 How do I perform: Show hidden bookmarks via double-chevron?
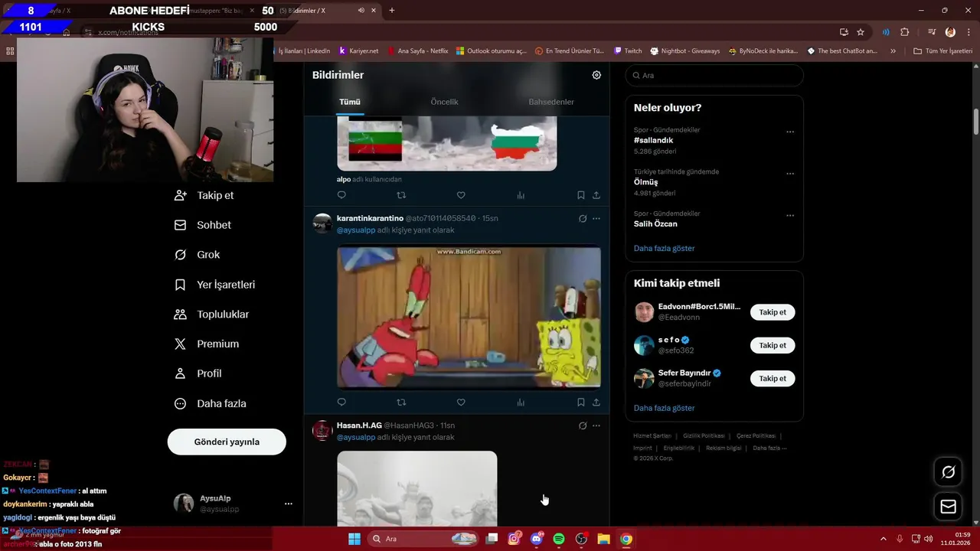(893, 51)
